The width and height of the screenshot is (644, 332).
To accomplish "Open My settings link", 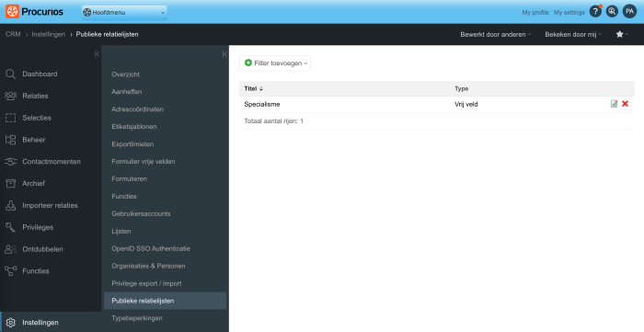I will [569, 12].
